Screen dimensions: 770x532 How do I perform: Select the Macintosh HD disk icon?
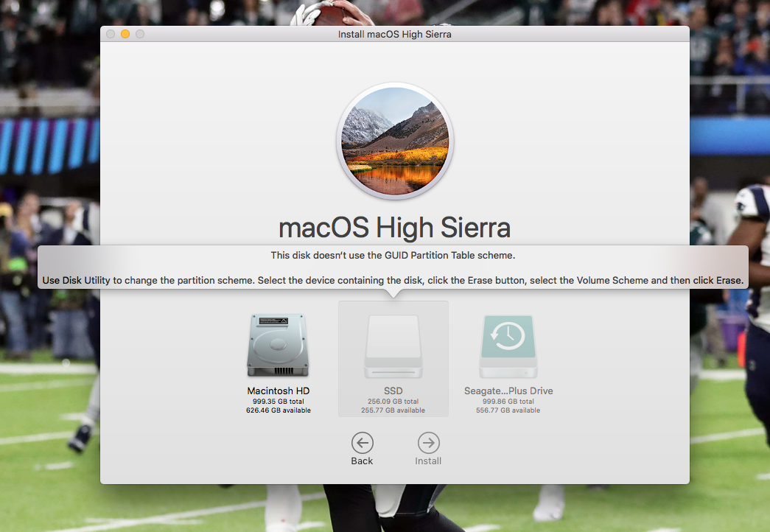coord(278,346)
